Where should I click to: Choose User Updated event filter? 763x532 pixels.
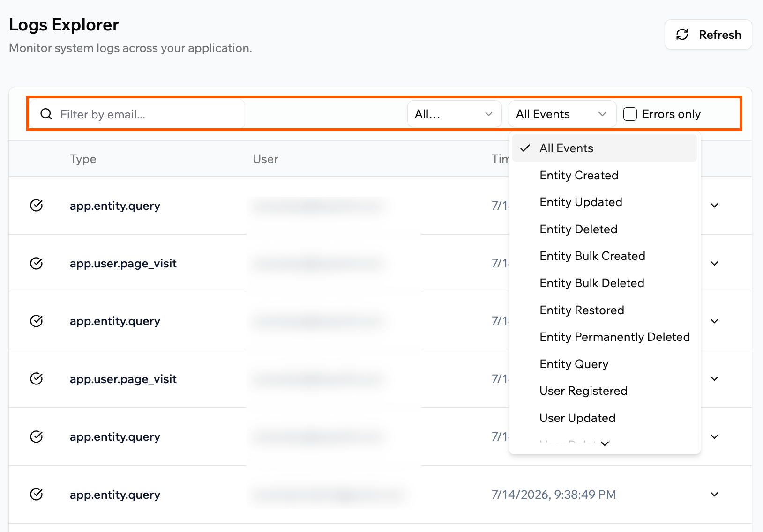pyautogui.click(x=604, y=418)
